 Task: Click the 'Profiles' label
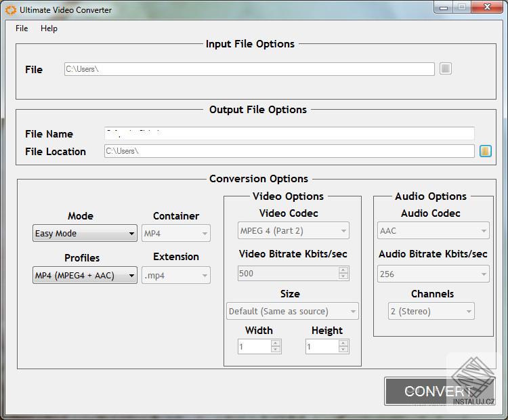point(82,258)
